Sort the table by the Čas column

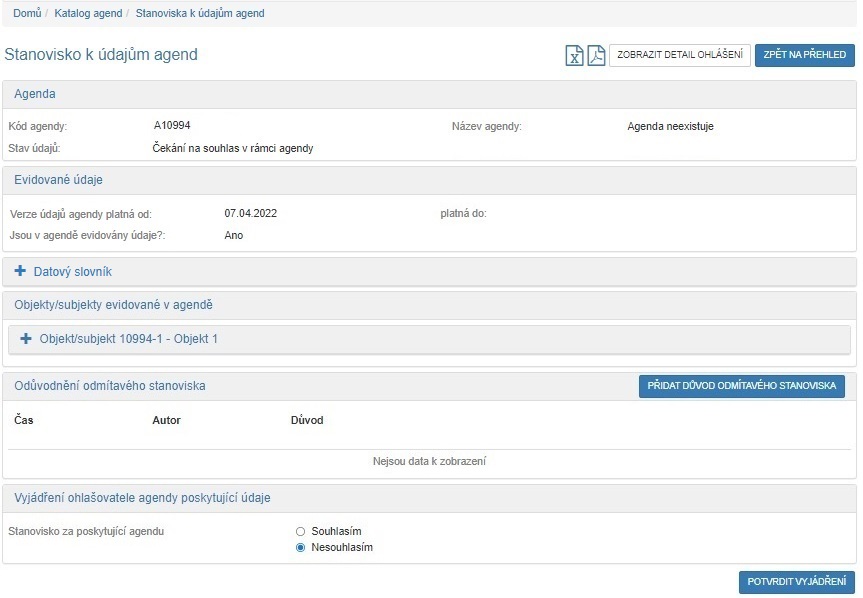(24, 420)
